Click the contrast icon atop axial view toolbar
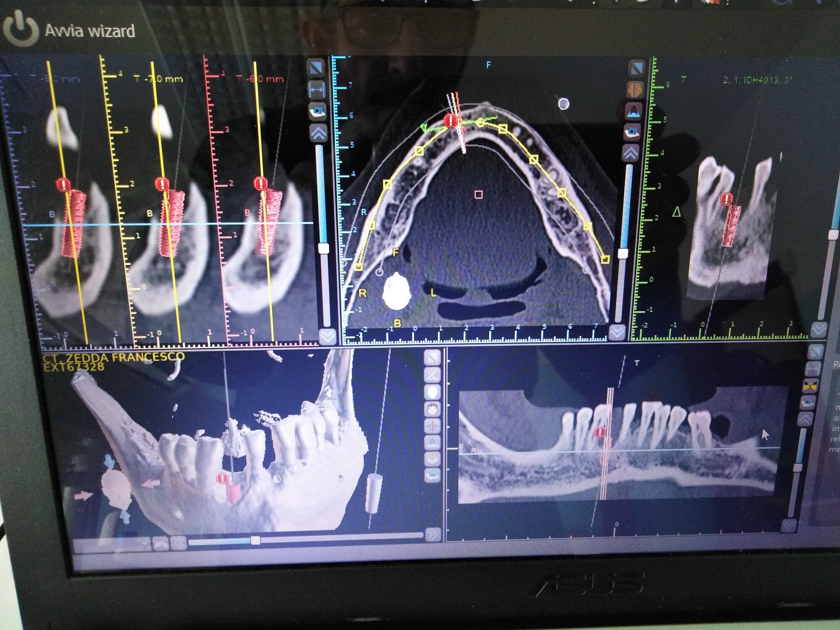 [x=637, y=68]
